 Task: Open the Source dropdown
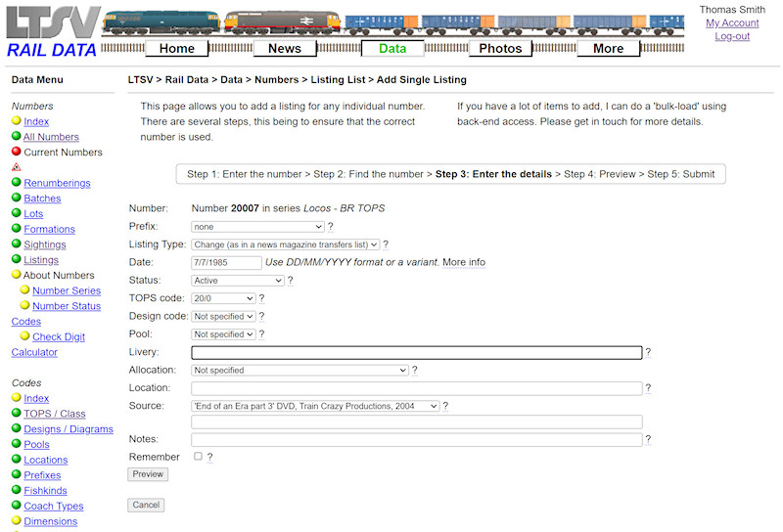click(x=315, y=406)
